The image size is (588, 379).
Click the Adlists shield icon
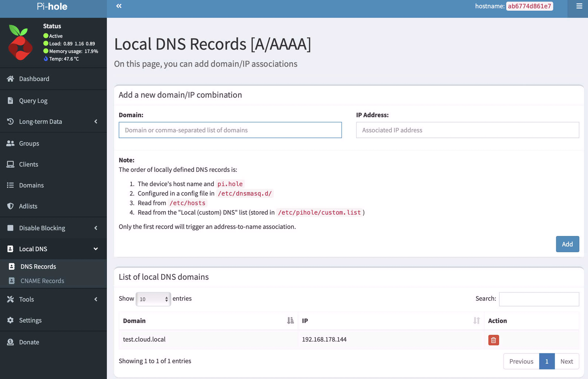tap(10, 206)
